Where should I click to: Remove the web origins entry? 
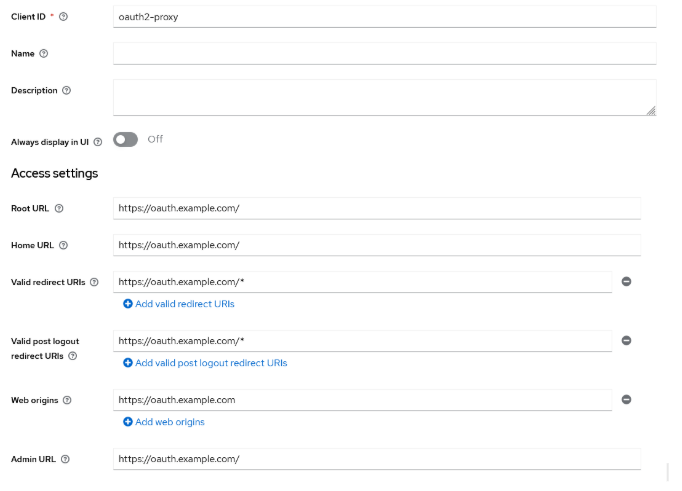click(627, 400)
